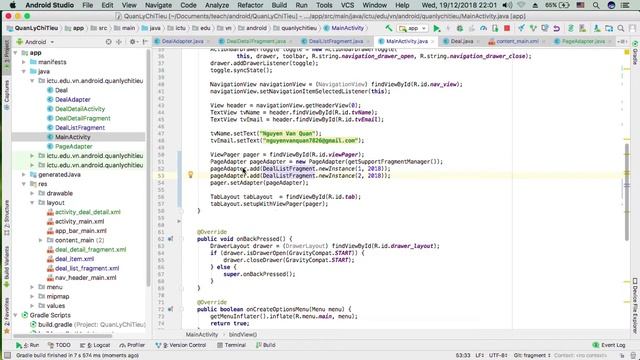This screenshot has width=640, height=360.
Task: Stop the running app with red square
Action: pyautogui.click(x=507, y=28)
